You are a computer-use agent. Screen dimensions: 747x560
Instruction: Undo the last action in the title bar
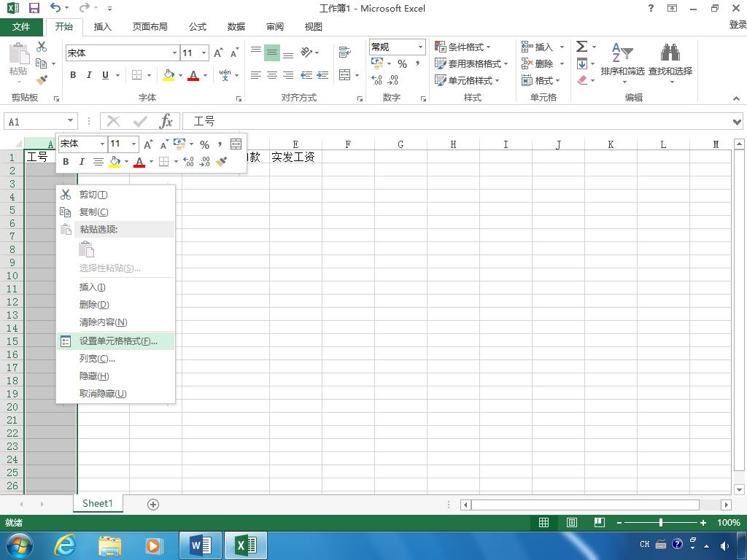tap(55, 8)
